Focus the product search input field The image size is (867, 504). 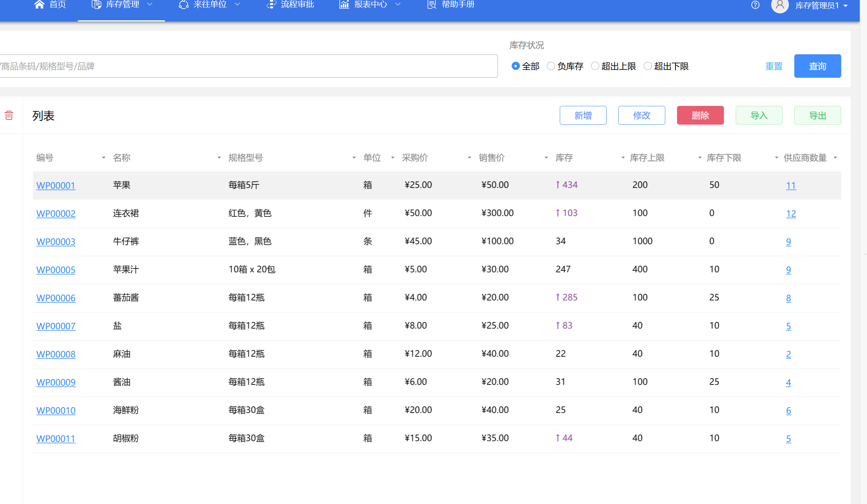click(248, 66)
